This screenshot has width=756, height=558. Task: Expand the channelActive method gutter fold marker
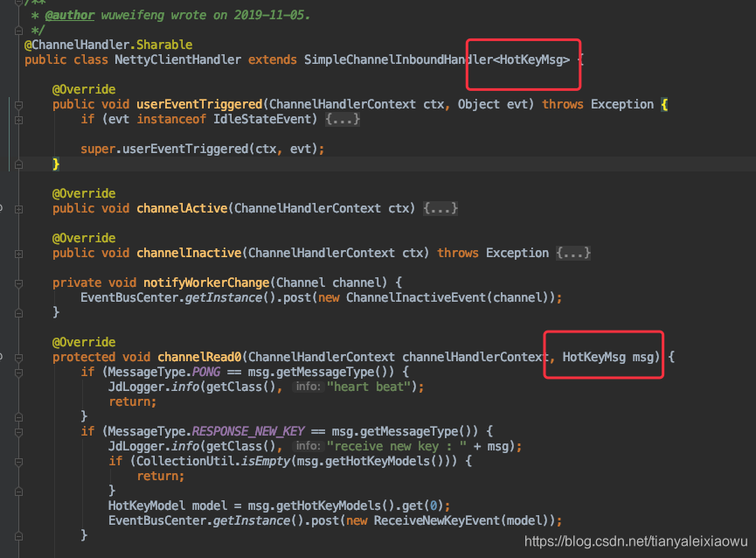[x=19, y=209]
